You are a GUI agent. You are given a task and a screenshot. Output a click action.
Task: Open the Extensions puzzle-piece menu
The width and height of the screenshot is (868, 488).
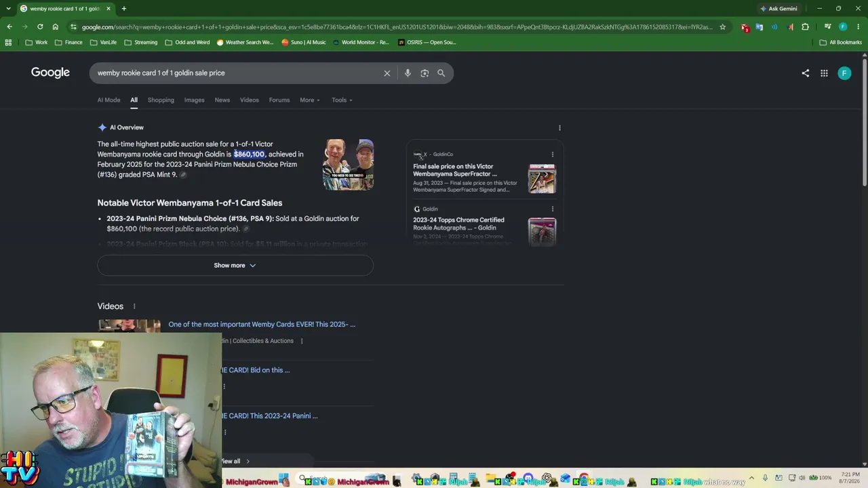coord(806,27)
